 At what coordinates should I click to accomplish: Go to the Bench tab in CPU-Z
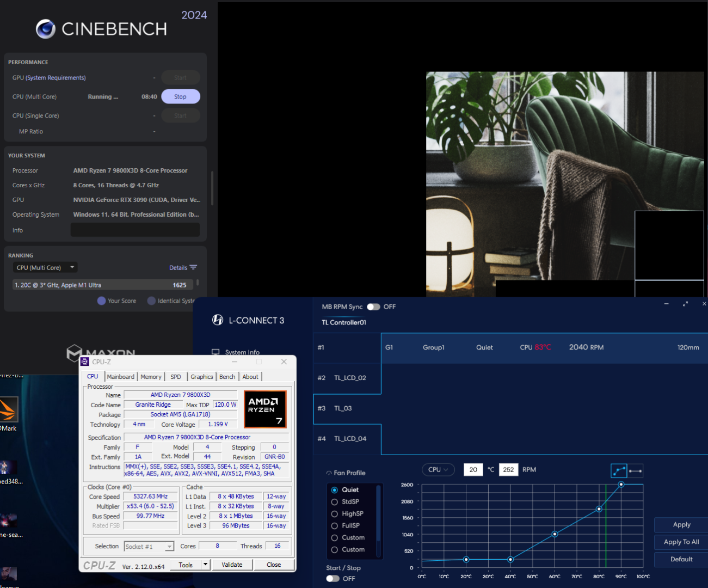[x=227, y=377]
